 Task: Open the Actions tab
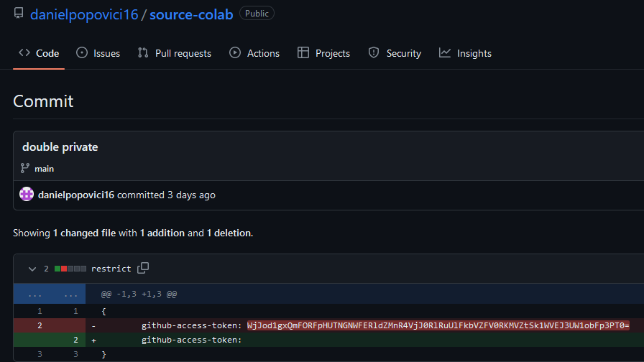[254, 53]
